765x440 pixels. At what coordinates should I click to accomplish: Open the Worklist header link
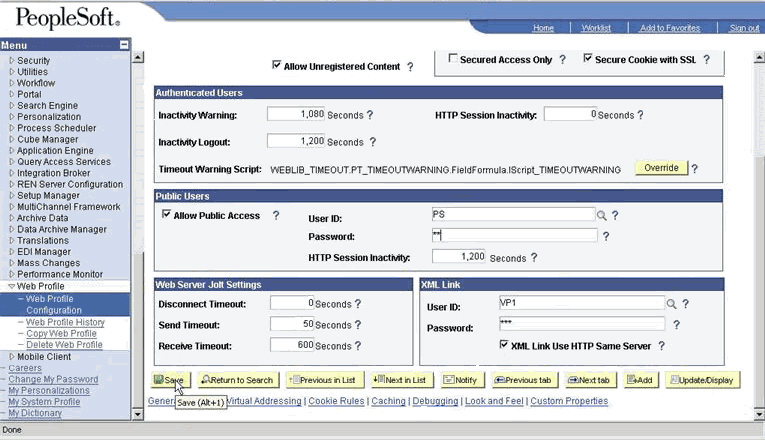tap(596, 28)
